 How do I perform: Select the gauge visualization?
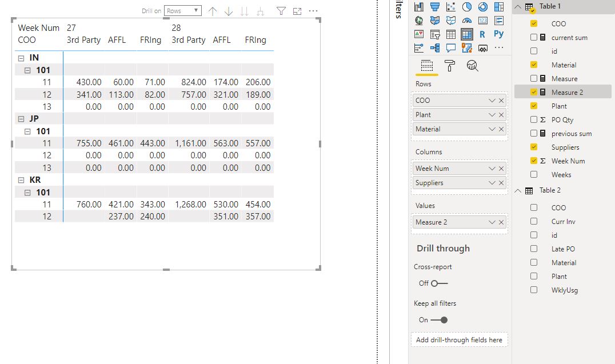[x=467, y=21]
